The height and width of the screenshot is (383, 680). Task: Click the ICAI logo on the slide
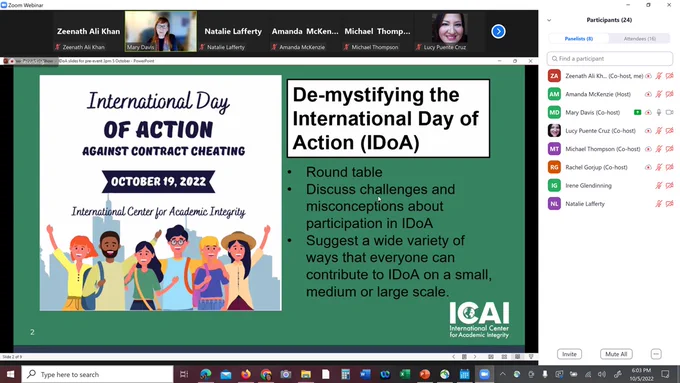tap(479, 320)
